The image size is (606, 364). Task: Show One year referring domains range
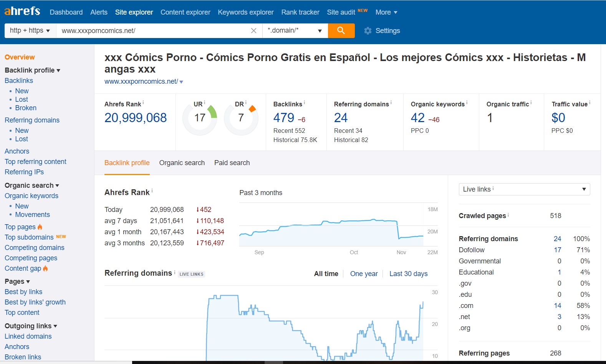[x=364, y=274]
